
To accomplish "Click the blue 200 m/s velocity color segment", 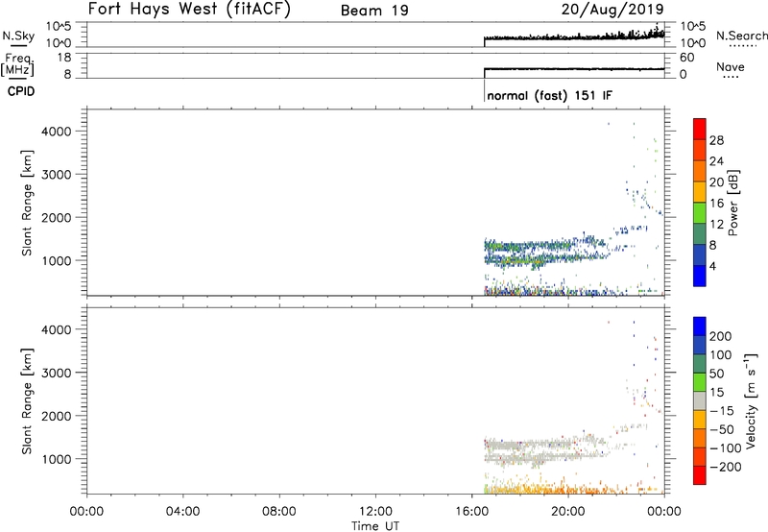I will coord(700,326).
